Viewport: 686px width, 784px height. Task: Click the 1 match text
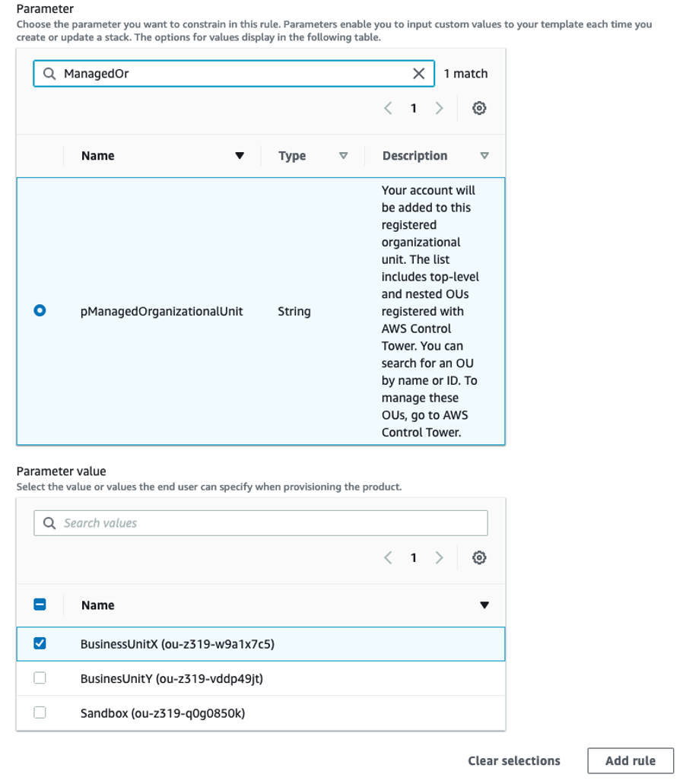465,74
